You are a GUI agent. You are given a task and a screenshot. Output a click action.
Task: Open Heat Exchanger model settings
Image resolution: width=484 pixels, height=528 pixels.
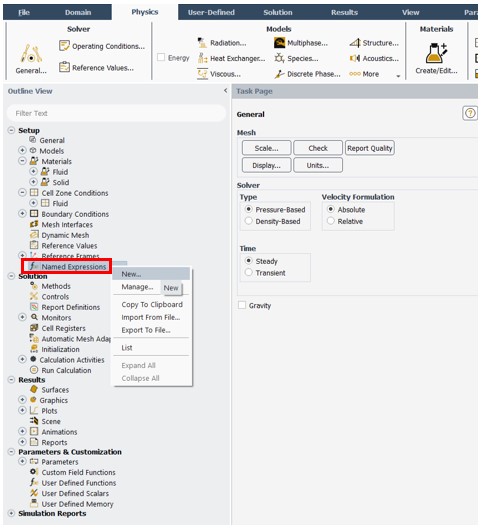click(x=232, y=58)
